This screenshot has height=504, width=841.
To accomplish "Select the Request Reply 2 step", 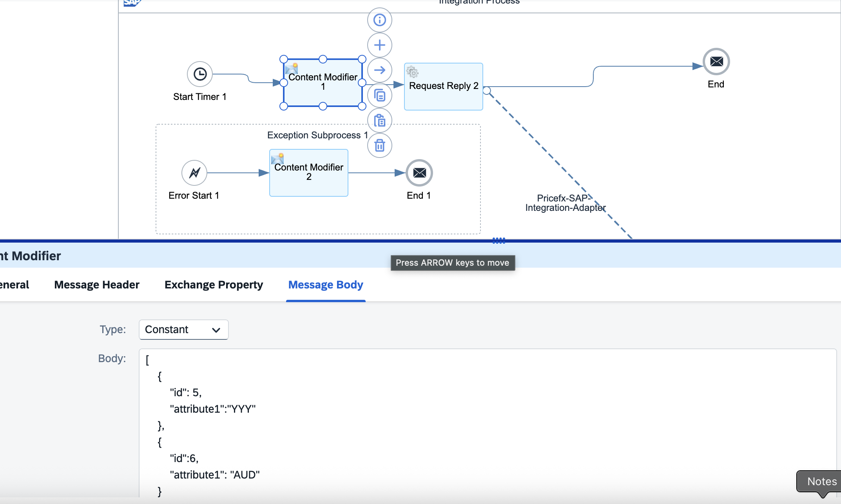I will pos(444,87).
